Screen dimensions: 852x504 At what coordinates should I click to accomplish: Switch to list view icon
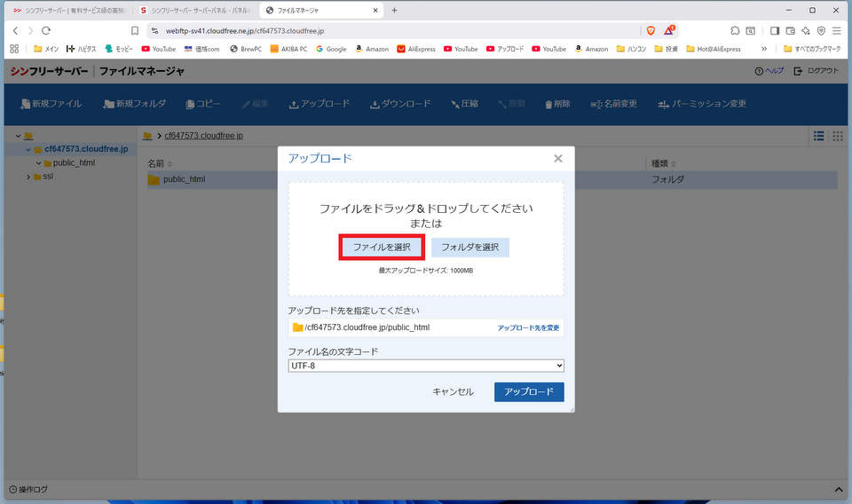pos(817,136)
